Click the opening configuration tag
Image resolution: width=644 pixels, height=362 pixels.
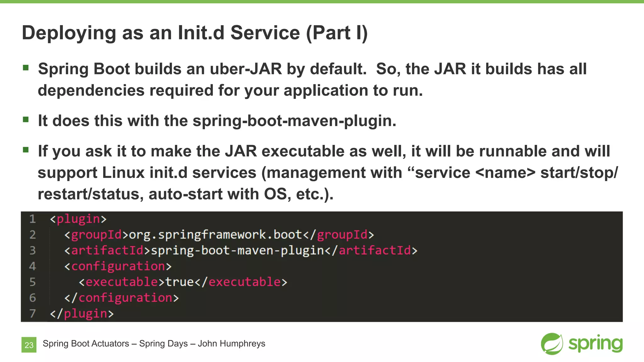click(x=118, y=266)
